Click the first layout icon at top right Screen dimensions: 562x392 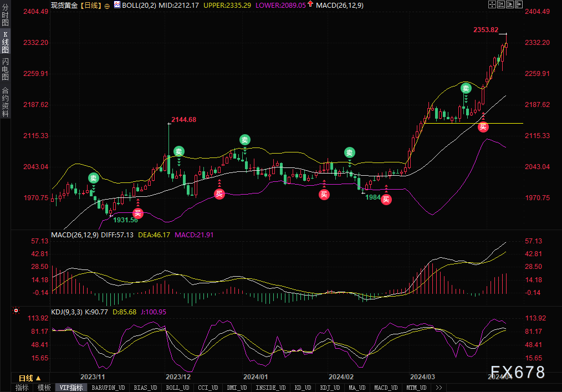point(492,4)
